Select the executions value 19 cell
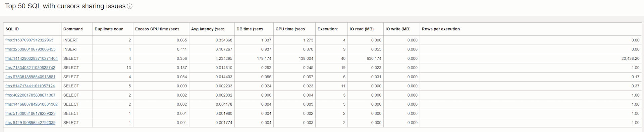Image resolution: width=644 pixels, height=132 pixels. 331,68
